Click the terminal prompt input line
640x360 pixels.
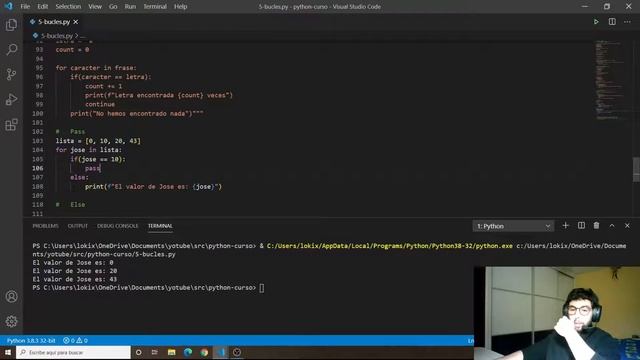pos(148,288)
